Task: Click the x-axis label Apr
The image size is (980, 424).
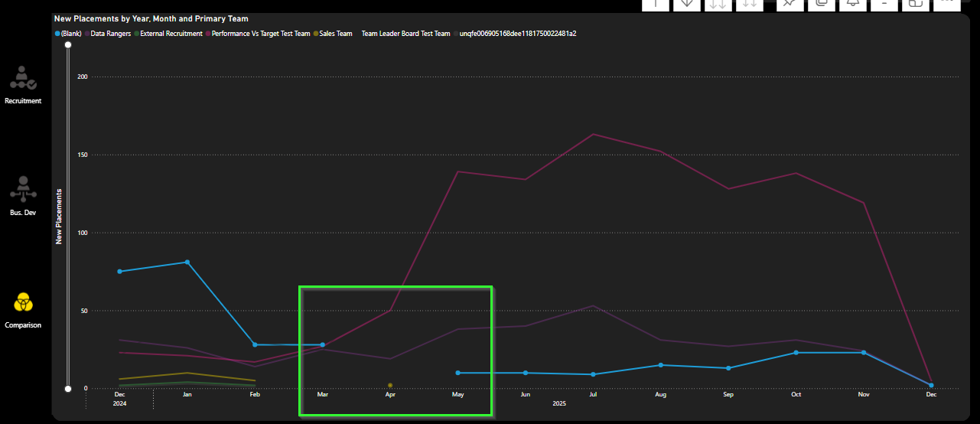Action: pyautogui.click(x=390, y=395)
